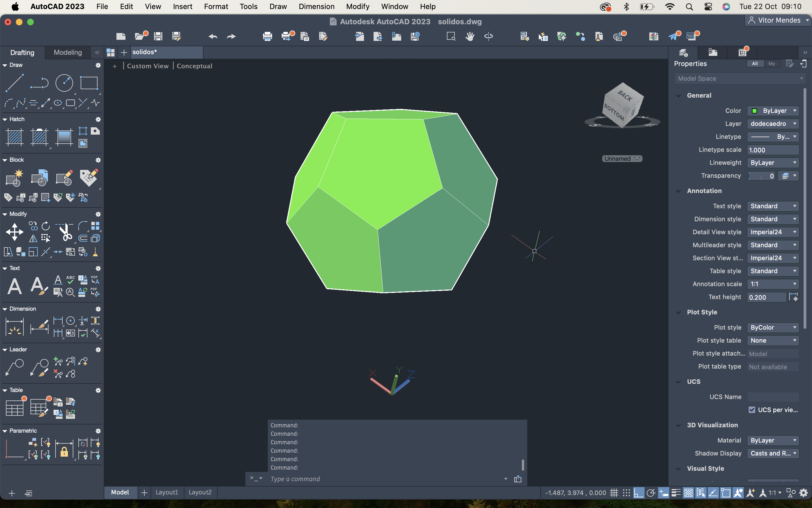
Task: Open the Dimension menu
Action: [x=316, y=6]
